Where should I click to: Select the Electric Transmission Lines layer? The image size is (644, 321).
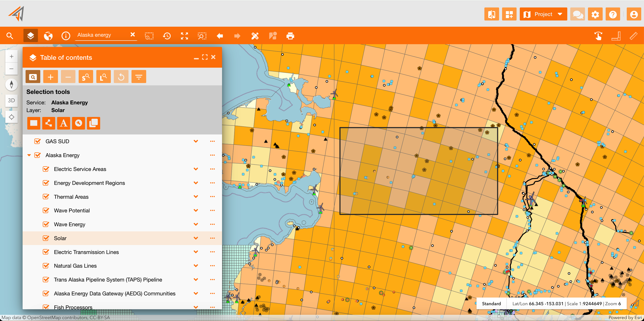[x=86, y=252]
